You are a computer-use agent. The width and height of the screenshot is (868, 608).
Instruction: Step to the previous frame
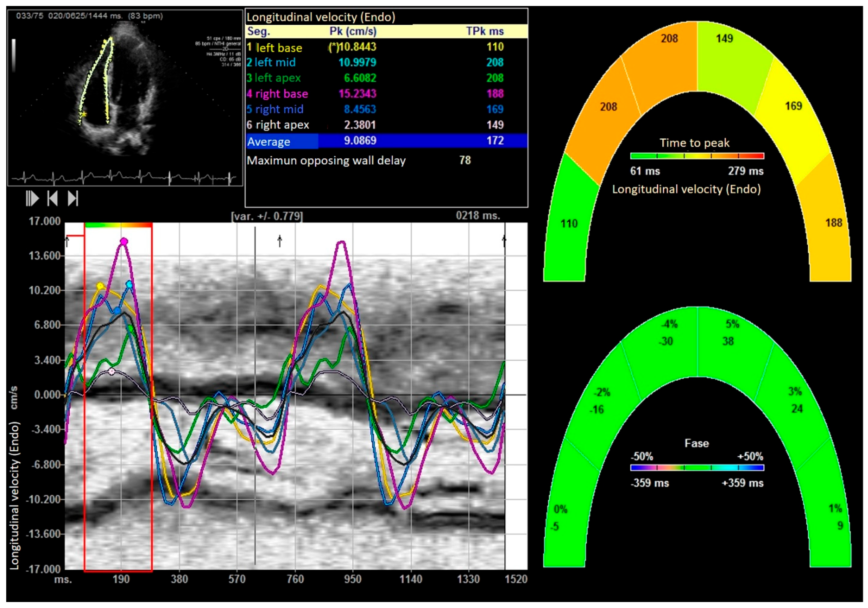[x=53, y=198]
